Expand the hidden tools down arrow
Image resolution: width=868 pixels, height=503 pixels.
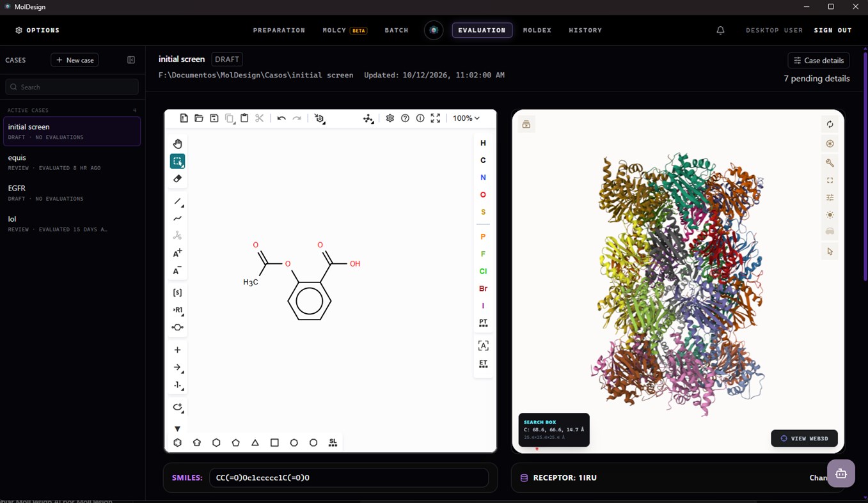pyautogui.click(x=178, y=429)
